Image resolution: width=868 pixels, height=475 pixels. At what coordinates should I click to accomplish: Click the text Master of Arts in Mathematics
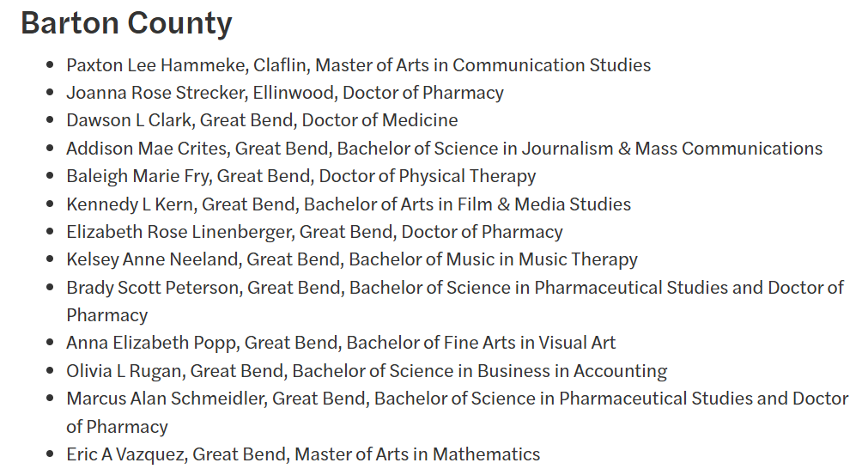417,454
